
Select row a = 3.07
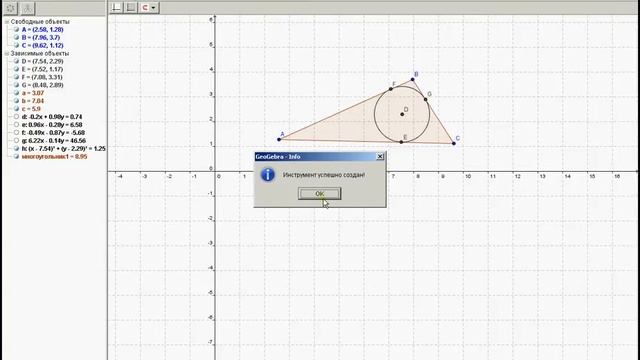(x=33, y=93)
